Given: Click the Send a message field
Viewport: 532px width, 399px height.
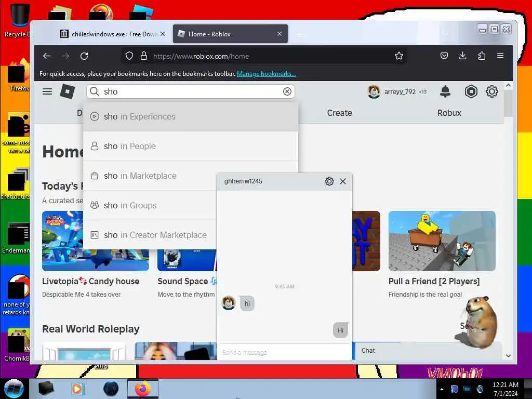Looking at the screenshot, I should 284,353.
